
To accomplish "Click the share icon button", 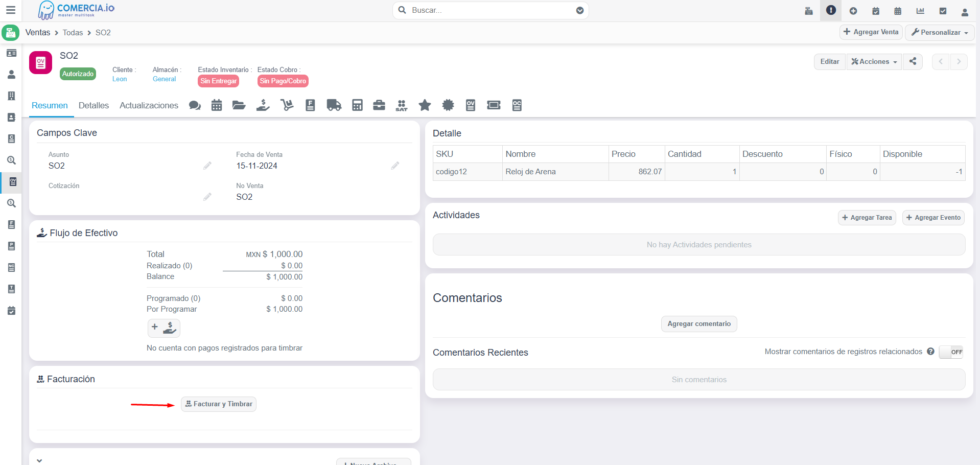I will coord(913,61).
